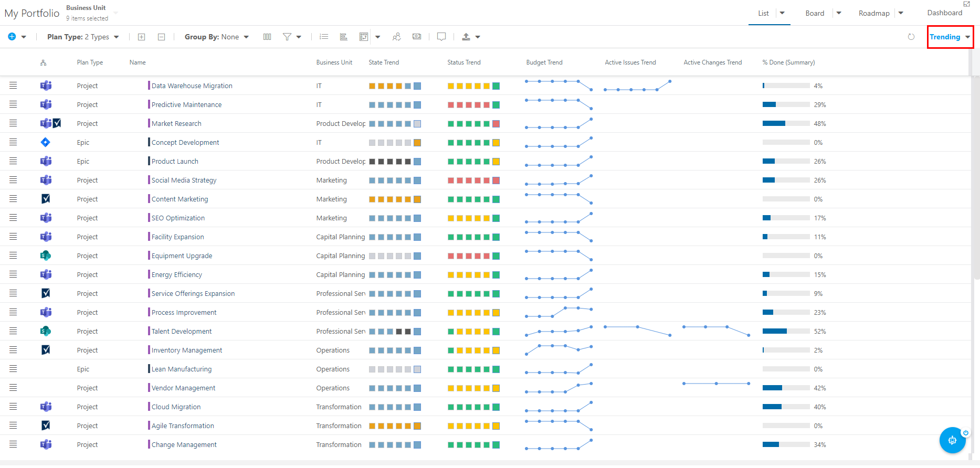This screenshot has width=980, height=468.
Task: Click the budget money icon
Action: point(417,37)
